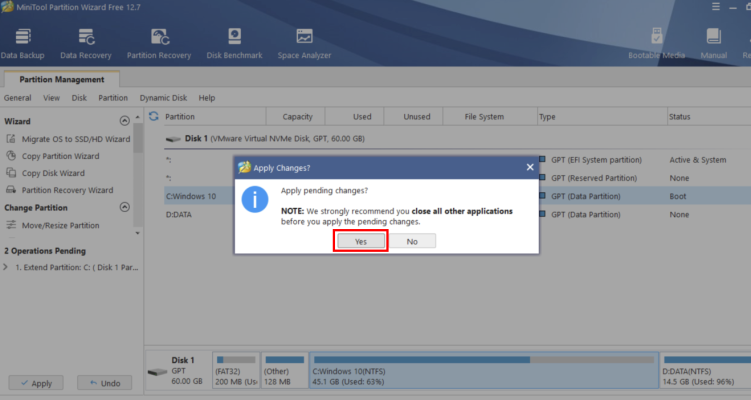
Task: Click GPT (EFI System partition) type cell
Action: click(596, 160)
